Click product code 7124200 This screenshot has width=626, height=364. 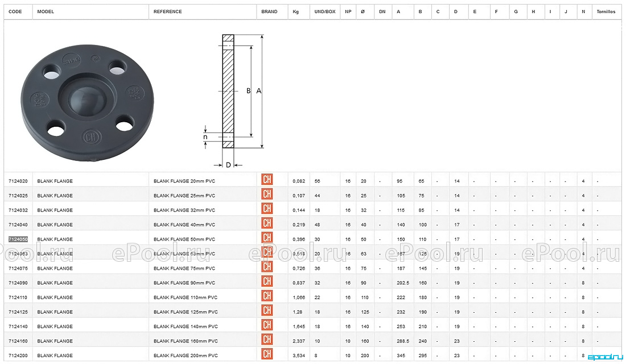[18, 355]
